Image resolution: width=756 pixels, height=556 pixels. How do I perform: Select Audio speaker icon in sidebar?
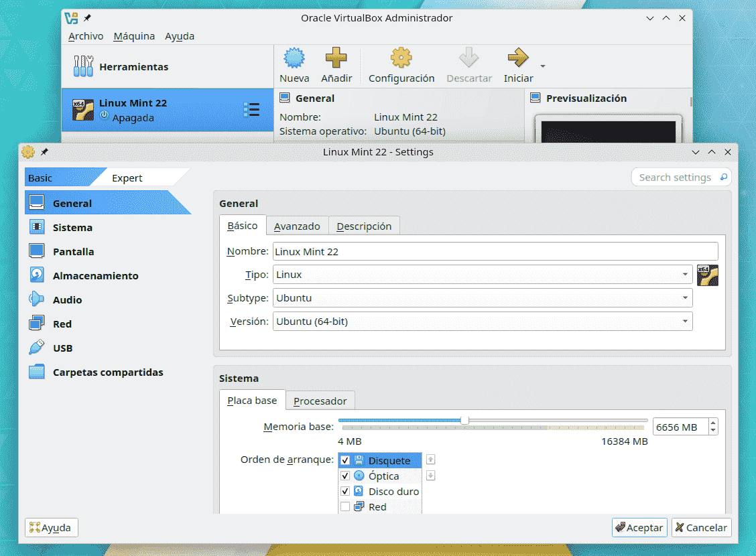tap(37, 299)
